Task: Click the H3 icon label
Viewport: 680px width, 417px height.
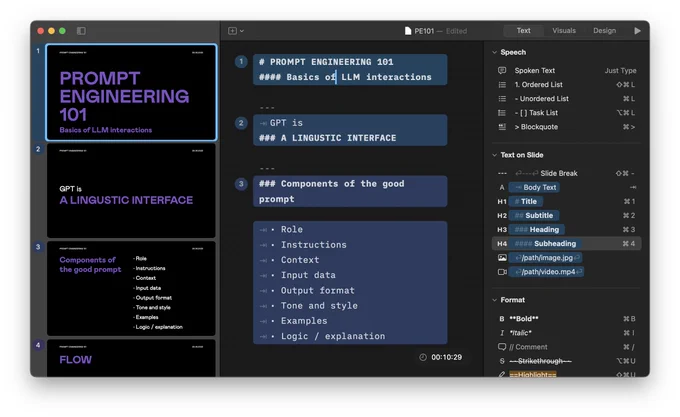Action: pyautogui.click(x=502, y=230)
